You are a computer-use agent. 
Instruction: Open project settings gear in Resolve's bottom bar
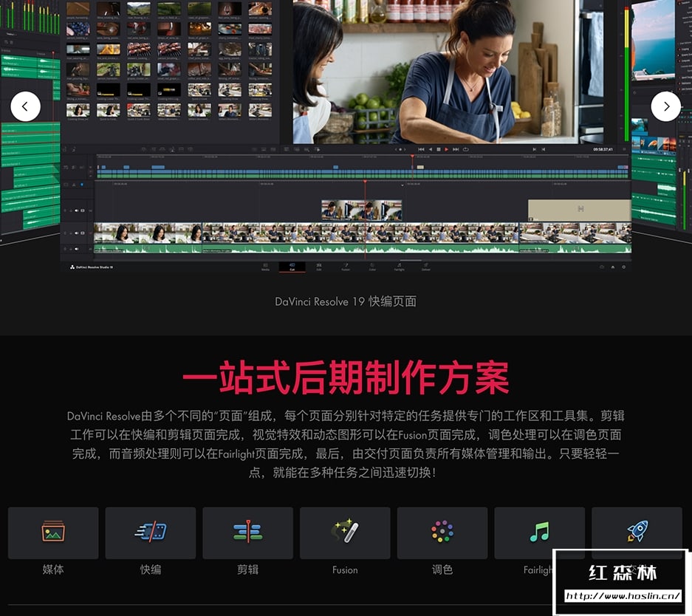[x=623, y=267]
